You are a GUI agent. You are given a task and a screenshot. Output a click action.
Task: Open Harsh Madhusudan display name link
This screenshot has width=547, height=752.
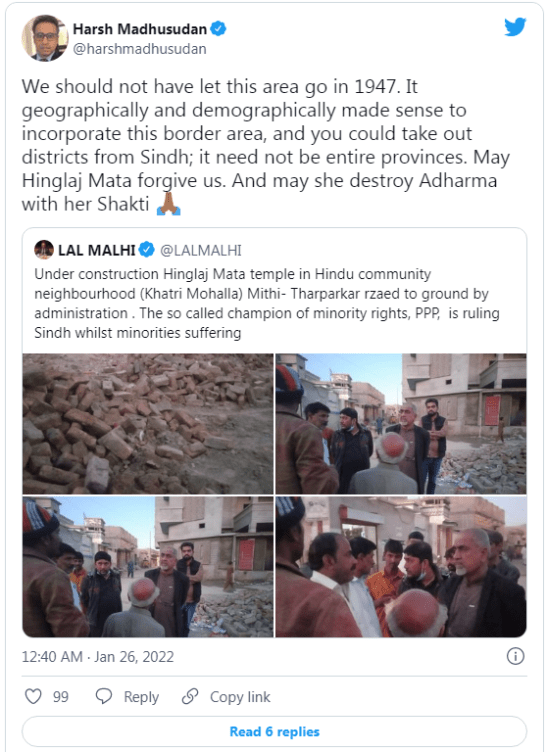click(x=140, y=29)
